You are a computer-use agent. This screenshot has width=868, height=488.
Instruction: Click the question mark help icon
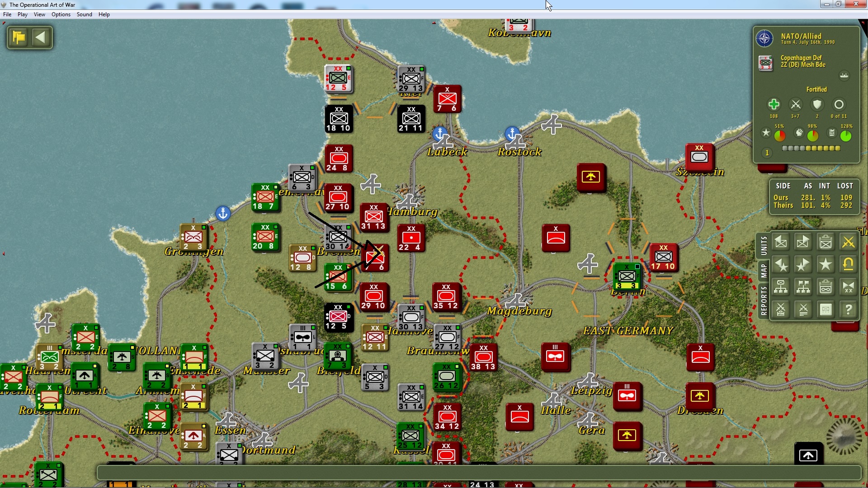point(849,310)
